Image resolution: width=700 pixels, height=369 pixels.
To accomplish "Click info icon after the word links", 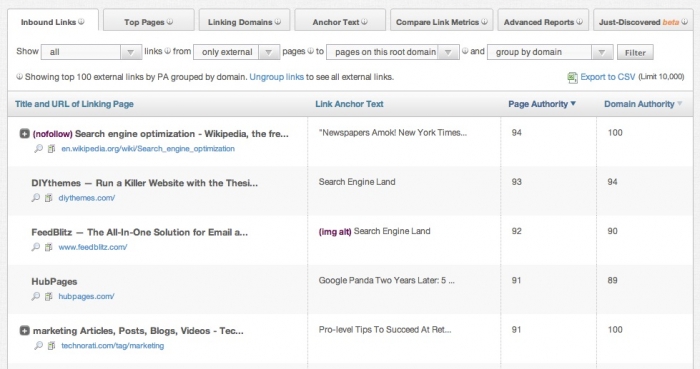I will point(167,51).
